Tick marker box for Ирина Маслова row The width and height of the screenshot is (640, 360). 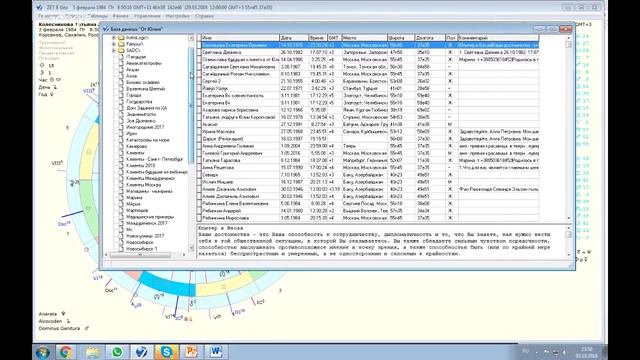click(x=200, y=131)
